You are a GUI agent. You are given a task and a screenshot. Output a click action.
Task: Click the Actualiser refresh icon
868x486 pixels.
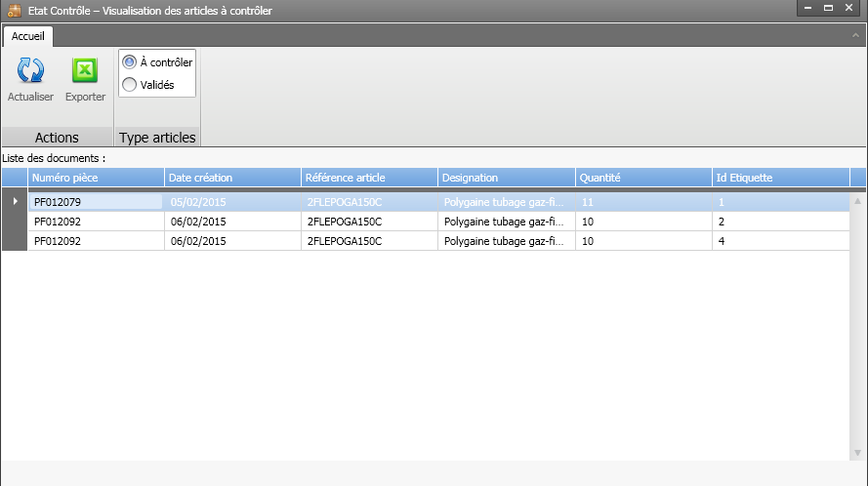(30, 71)
